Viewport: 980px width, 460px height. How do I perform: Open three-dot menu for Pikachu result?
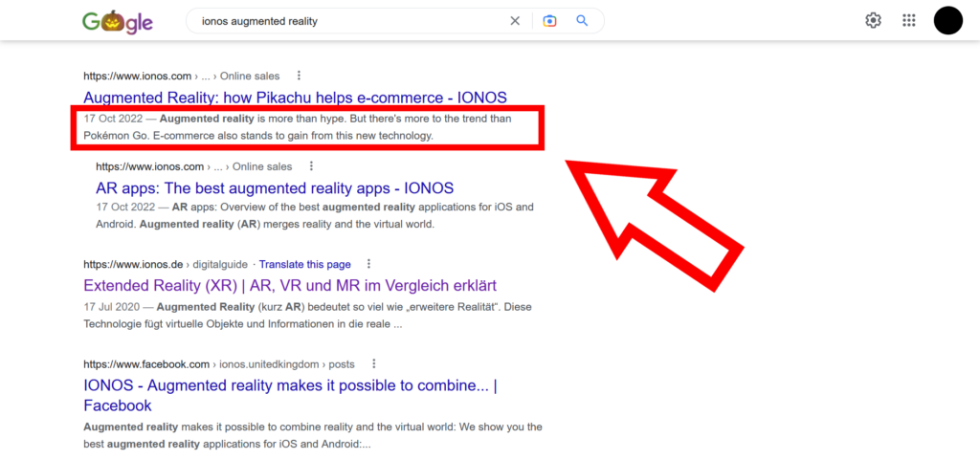click(x=299, y=76)
